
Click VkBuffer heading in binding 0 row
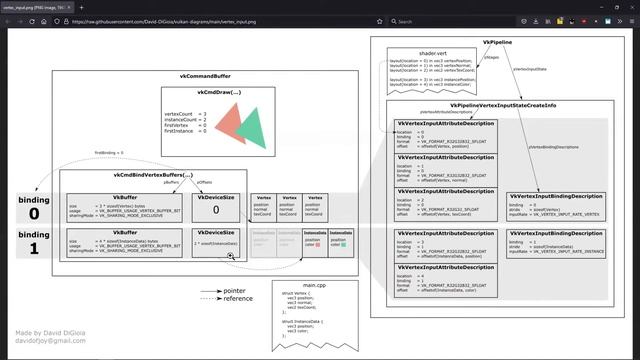pos(125,197)
